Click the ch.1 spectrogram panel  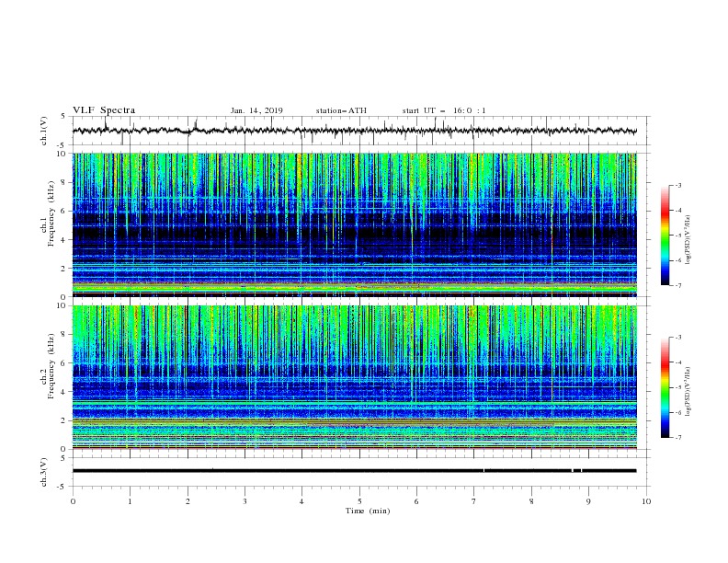(354, 224)
